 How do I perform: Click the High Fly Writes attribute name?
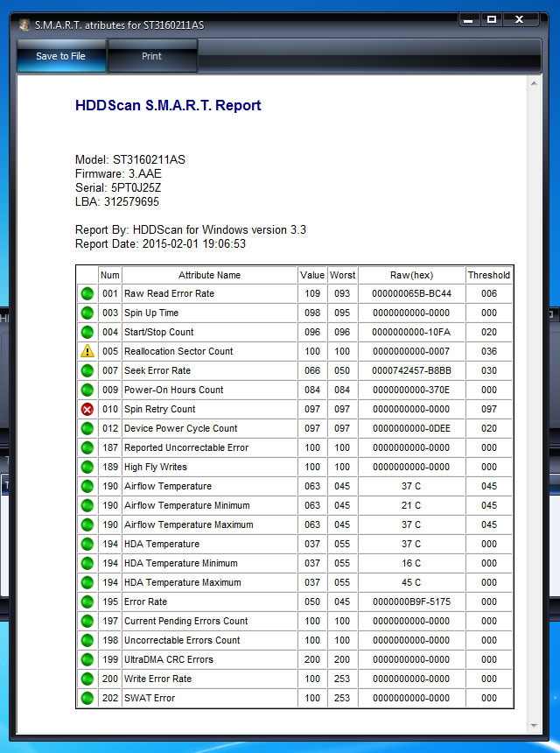[156, 467]
